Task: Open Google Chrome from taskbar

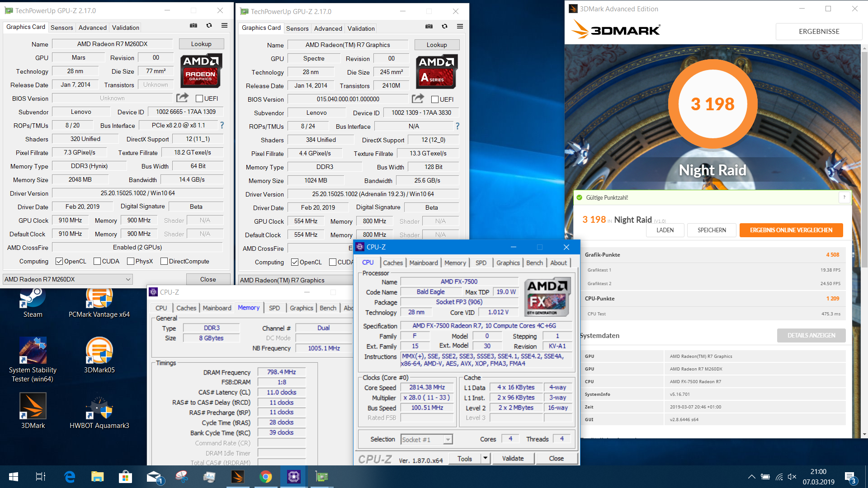Action: (x=265, y=477)
